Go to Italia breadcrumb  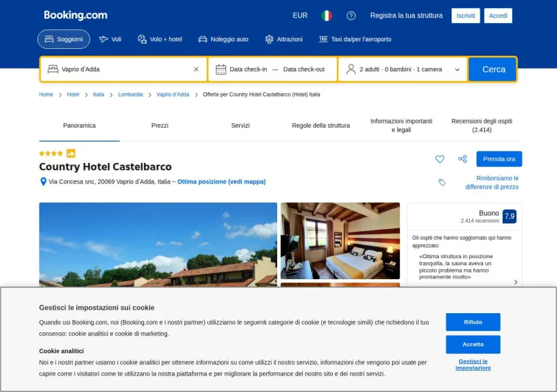coord(98,94)
